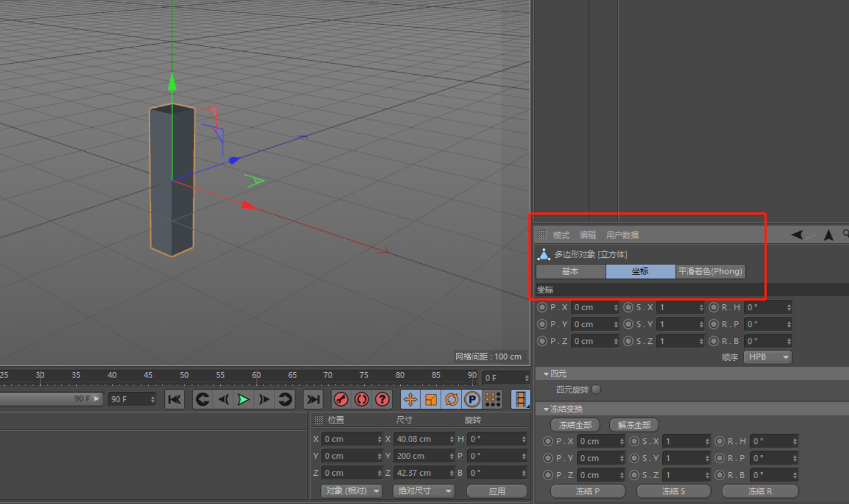
Task: Toggle the R.B keyframe circle in 坐标 section
Action: [713, 341]
